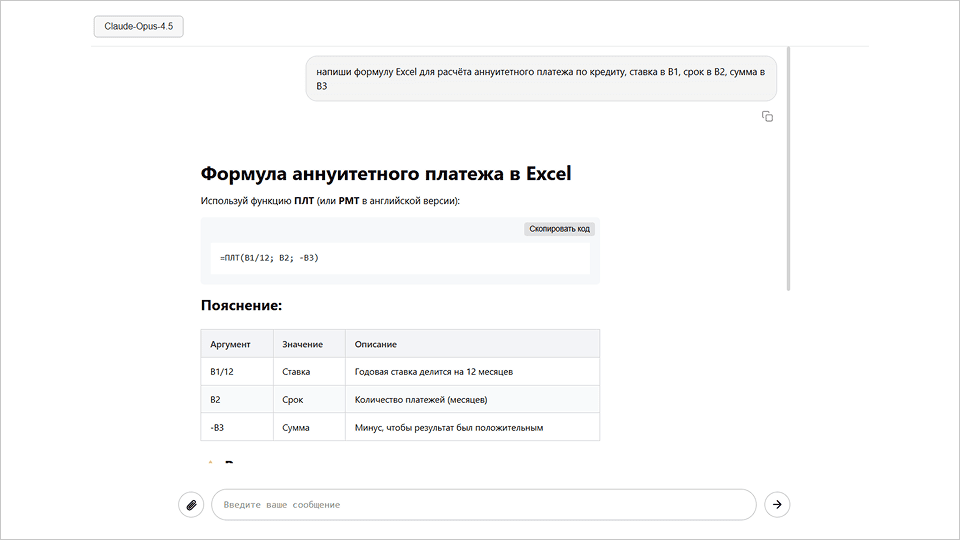Click the Значение column header
The height and width of the screenshot is (540, 960).
pyautogui.click(x=309, y=344)
